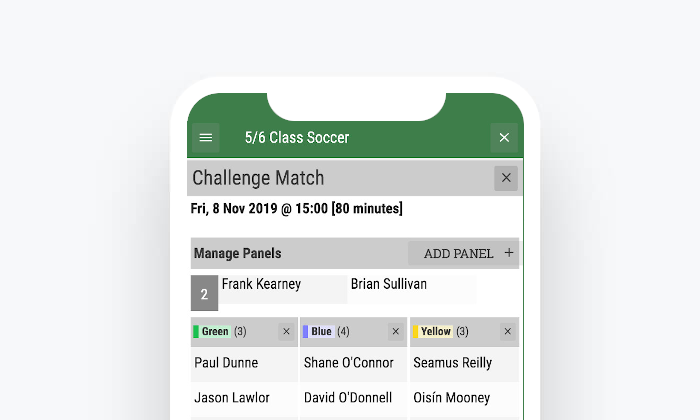The image size is (700, 420).
Task: Click the green color swatch
Action: click(x=196, y=332)
